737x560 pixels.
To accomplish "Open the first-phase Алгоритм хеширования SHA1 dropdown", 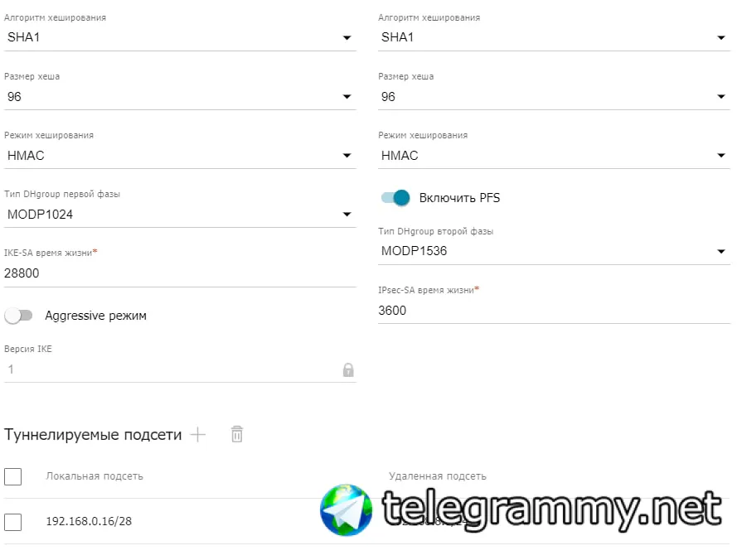I will point(180,37).
